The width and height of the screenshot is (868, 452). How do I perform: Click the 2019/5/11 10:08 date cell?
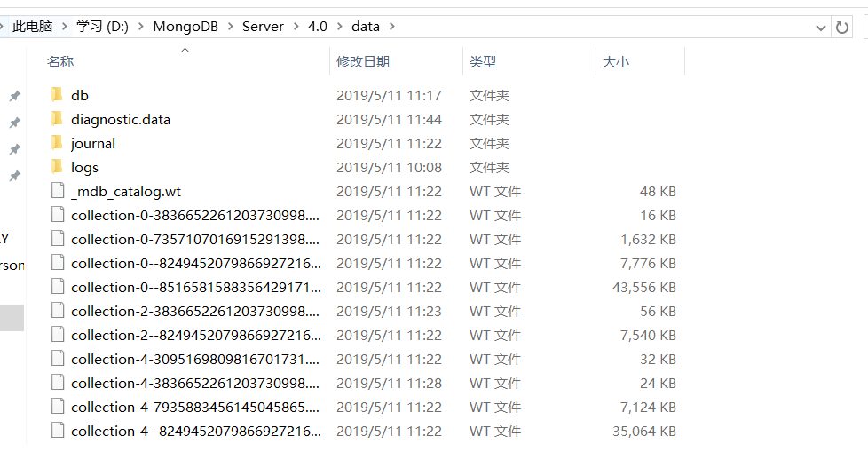[x=389, y=167]
